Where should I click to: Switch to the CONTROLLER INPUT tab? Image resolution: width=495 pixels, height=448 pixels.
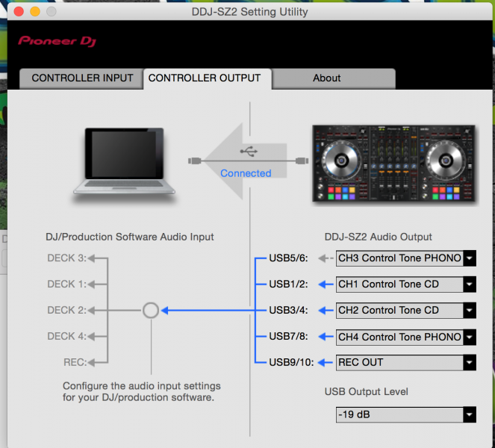click(x=81, y=78)
